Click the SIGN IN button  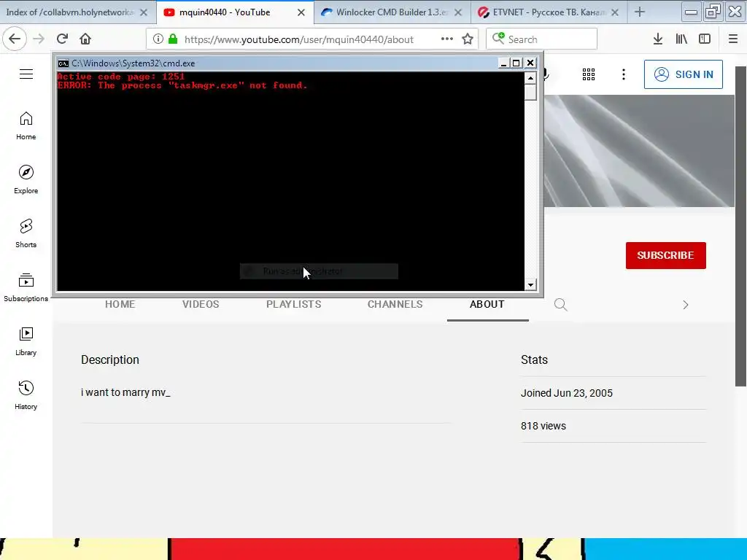pos(683,74)
